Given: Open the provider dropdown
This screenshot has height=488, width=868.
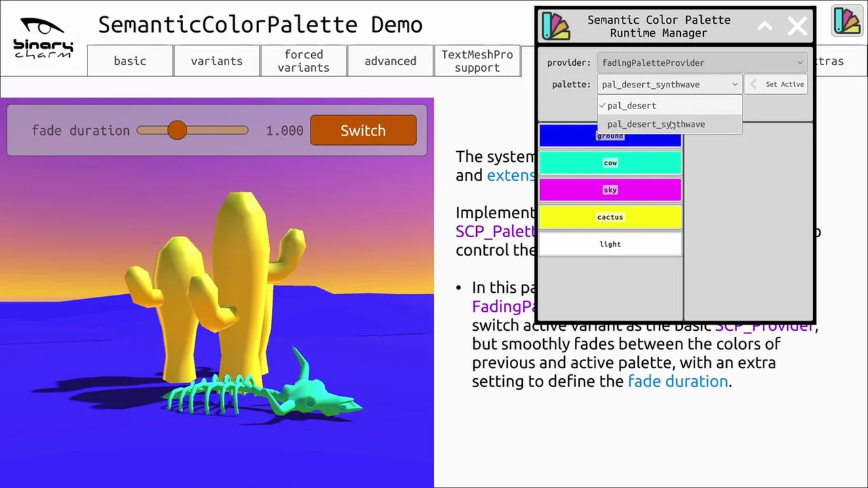Looking at the screenshot, I should [703, 62].
